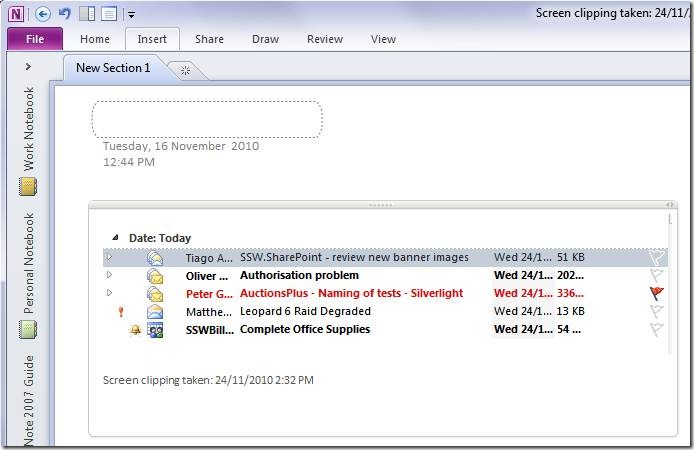Toggle the red flag on AuctionsPlus email
The height and width of the screenshot is (450, 694).
[656, 294]
